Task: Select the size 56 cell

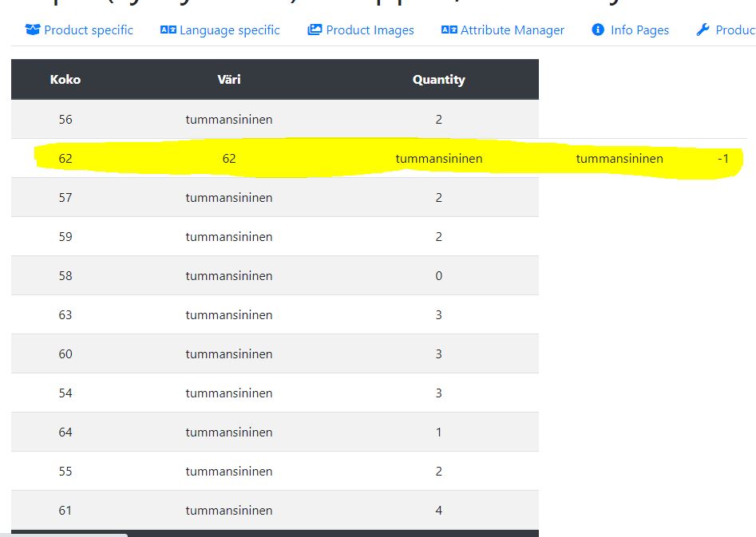Action: [x=65, y=120]
